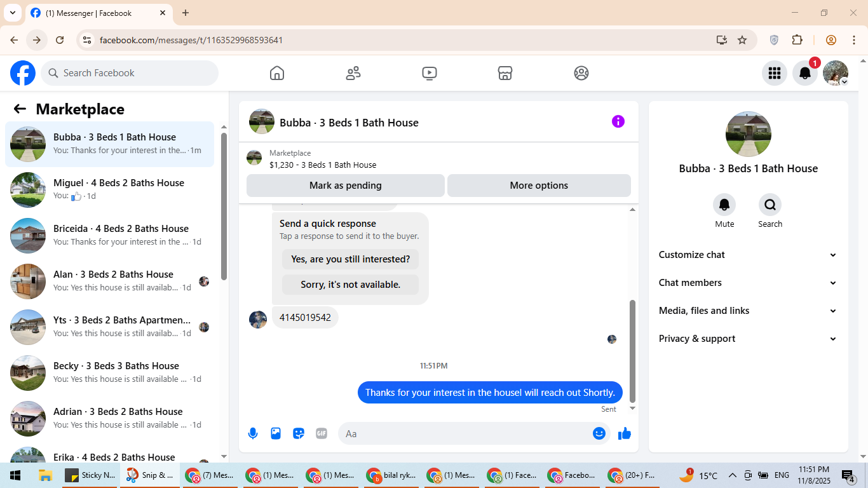Open the Chrome three-dot menu
This screenshot has height=488, width=868.
(x=854, y=40)
